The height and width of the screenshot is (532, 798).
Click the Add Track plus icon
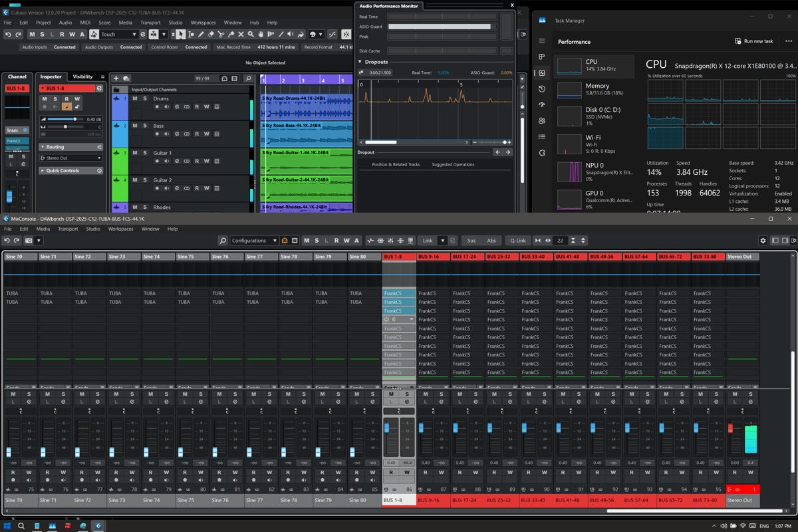(116, 78)
